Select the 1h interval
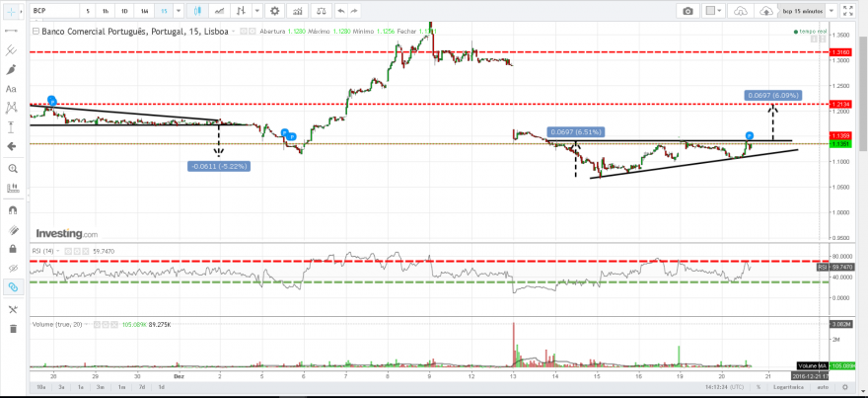Screen dimensions: 868x398 tap(106, 11)
